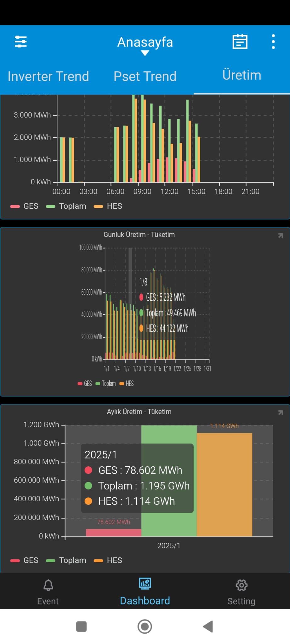This screenshot has height=644, width=290.
Task: Expand the Aylık Üretim chart fullscreen
Action: pos(280,413)
